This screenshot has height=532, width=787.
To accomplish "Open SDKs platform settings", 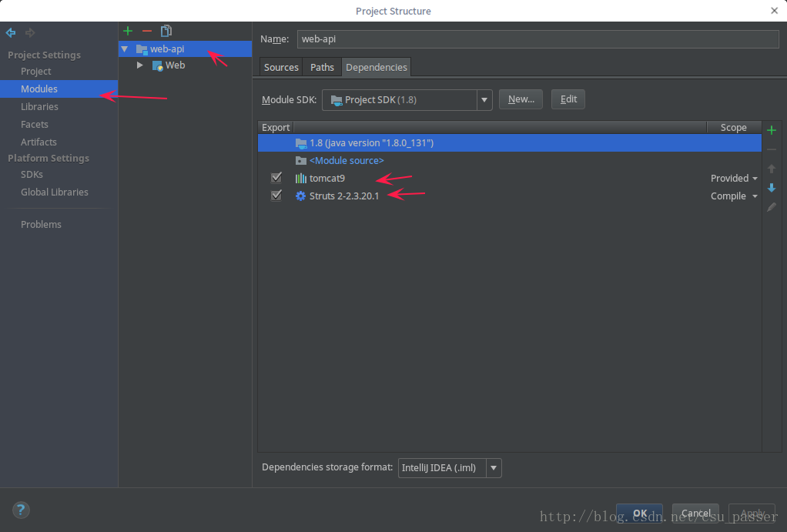I will click(x=32, y=175).
